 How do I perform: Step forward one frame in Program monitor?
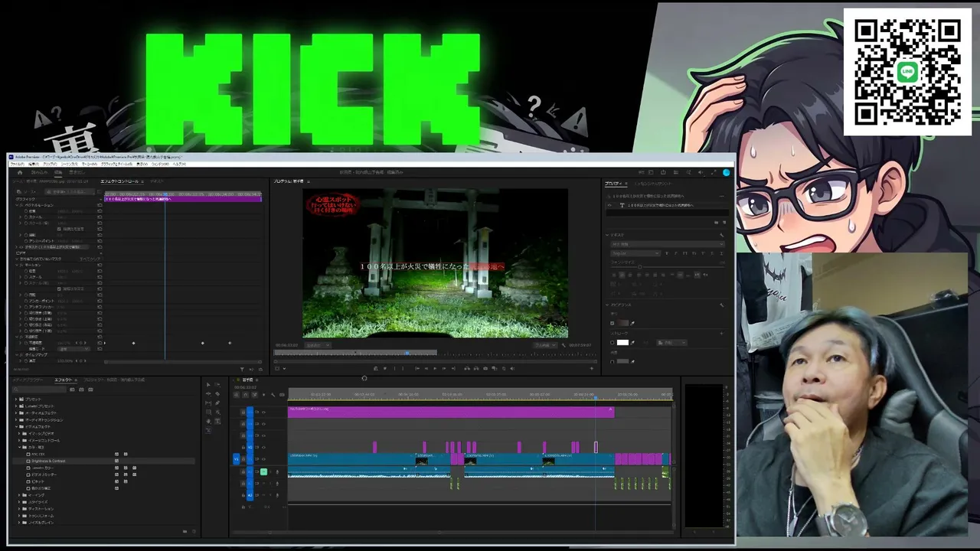444,368
